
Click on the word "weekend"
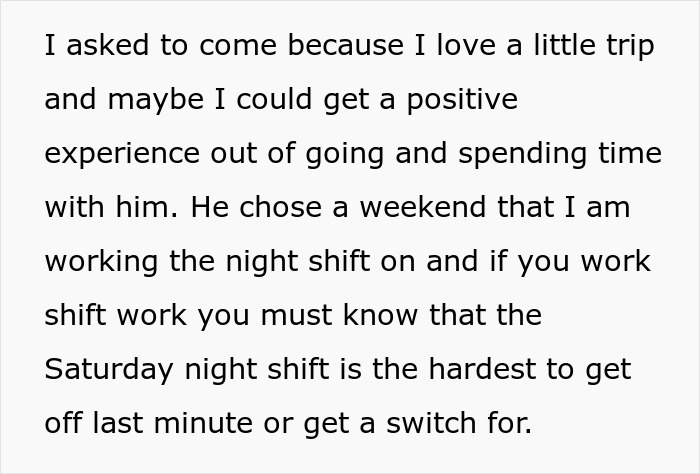click(x=423, y=208)
